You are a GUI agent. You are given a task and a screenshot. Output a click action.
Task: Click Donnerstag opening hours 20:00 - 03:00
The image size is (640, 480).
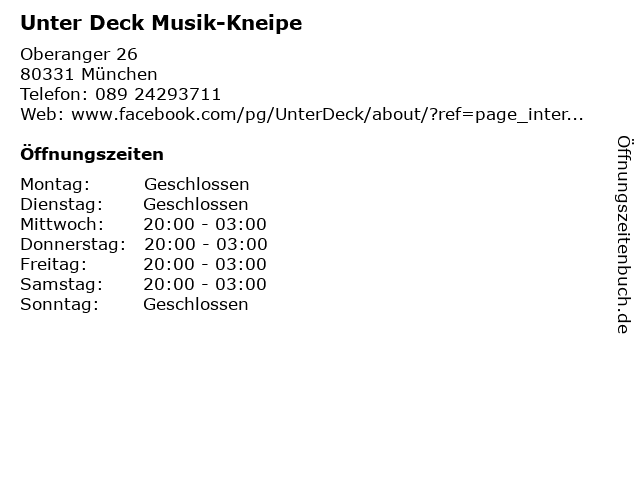[206, 244]
